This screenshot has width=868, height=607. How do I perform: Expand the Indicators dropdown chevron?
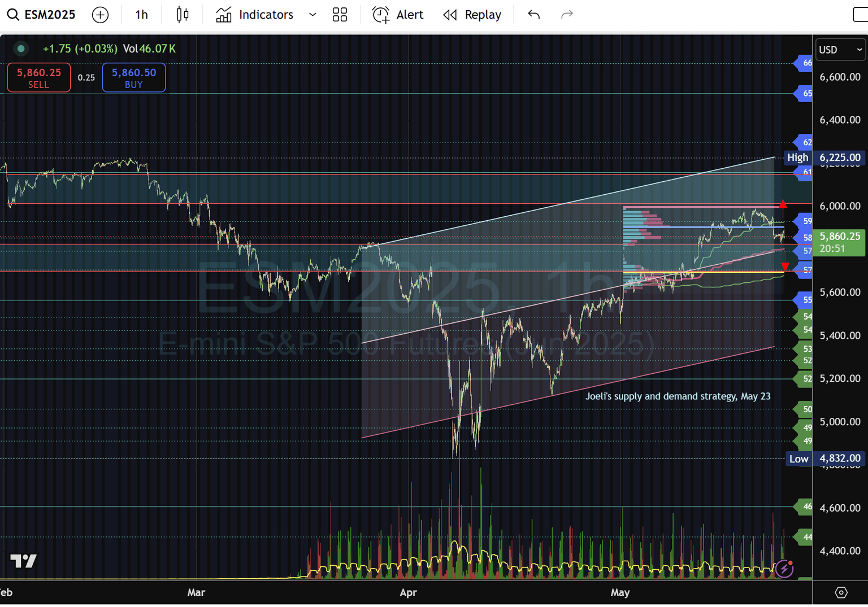[313, 15]
